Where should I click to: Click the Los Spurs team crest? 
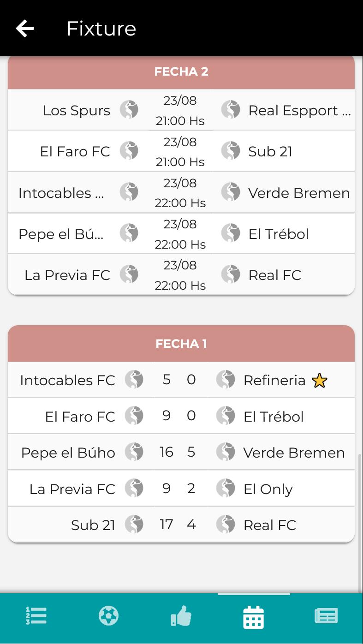(129, 110)
